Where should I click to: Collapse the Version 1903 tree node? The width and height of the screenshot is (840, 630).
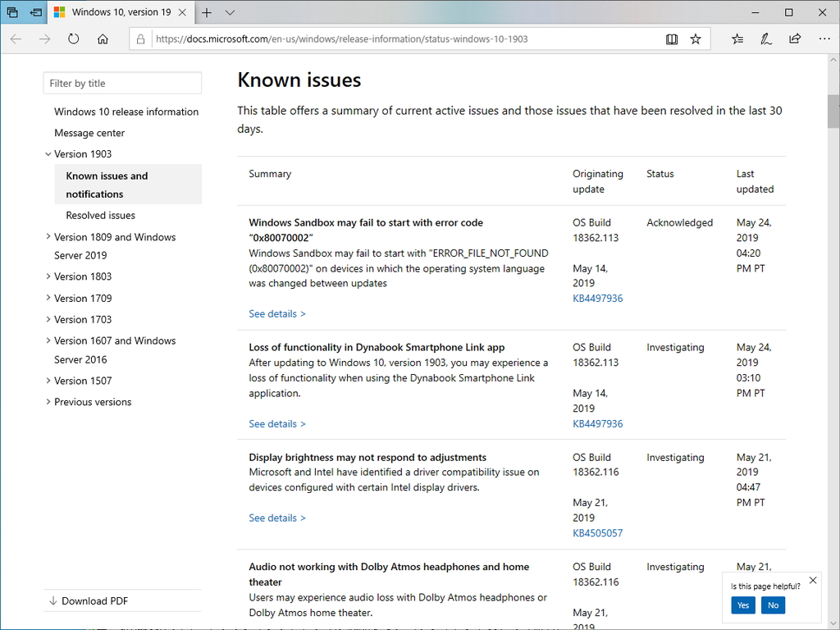(48, 154)
